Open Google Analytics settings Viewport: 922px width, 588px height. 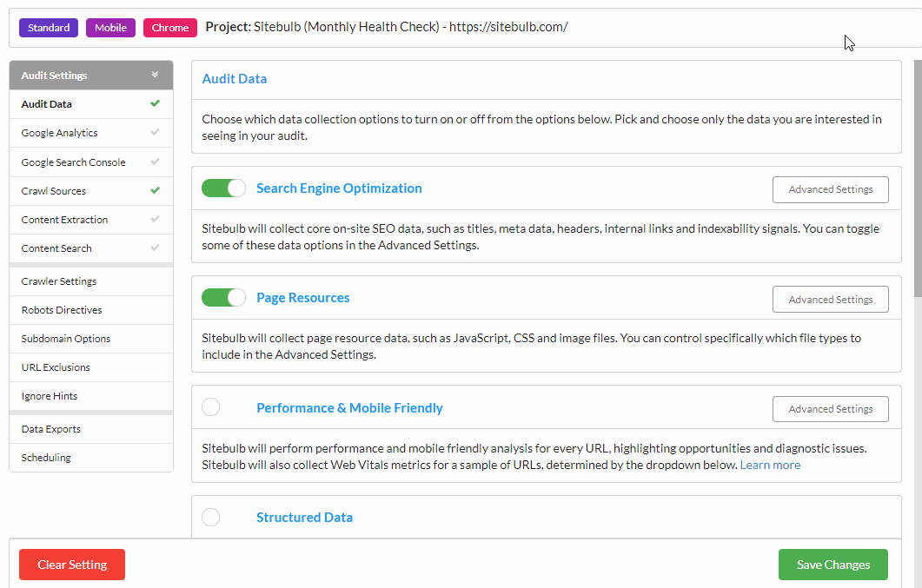[x=91, y=133]
